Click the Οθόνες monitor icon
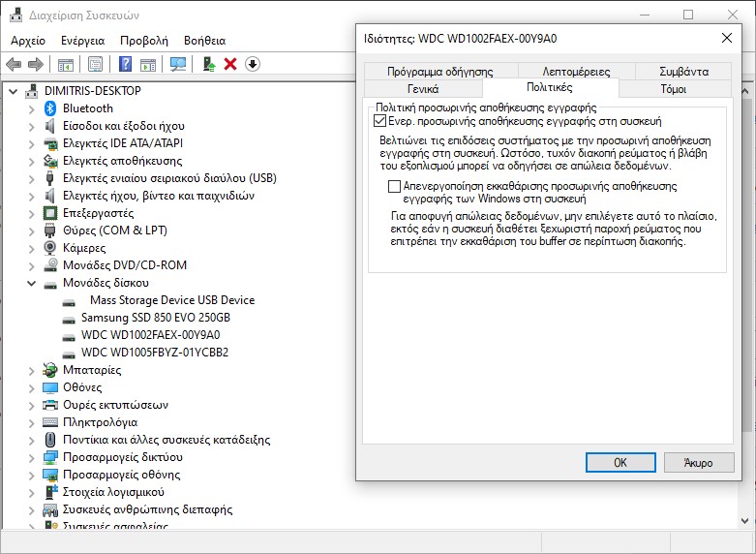Image resolution: width=756 pixels, height=554 pixels. (50, 387)
